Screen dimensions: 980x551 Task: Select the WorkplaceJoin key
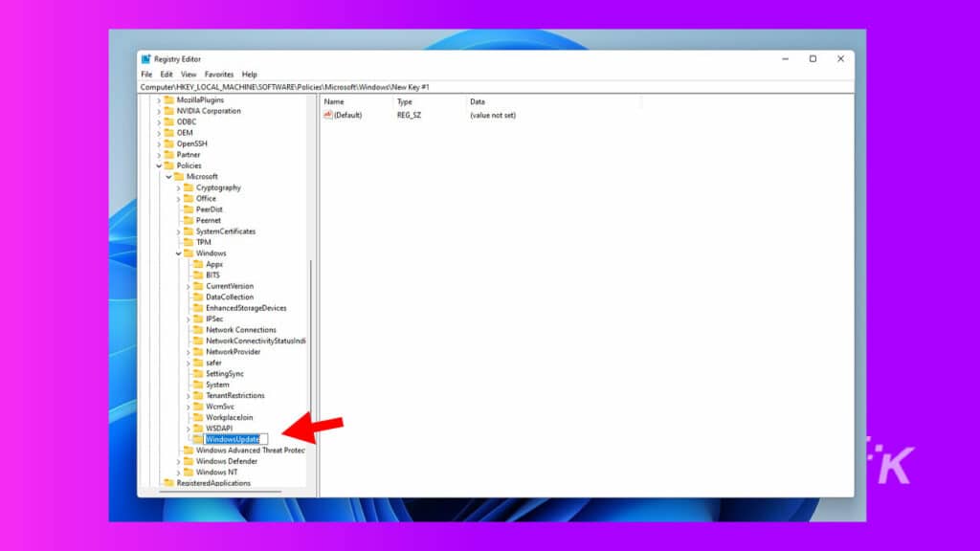tap(230, 417)
